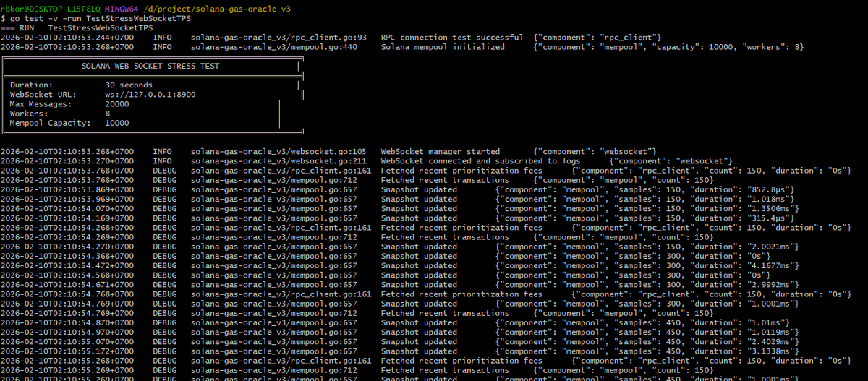Image resolution: width=868 pixels, height=381 pixels.
Task: Click the 'Mempool Capacity:' label in the banner
Action: (x=50, y=123)
